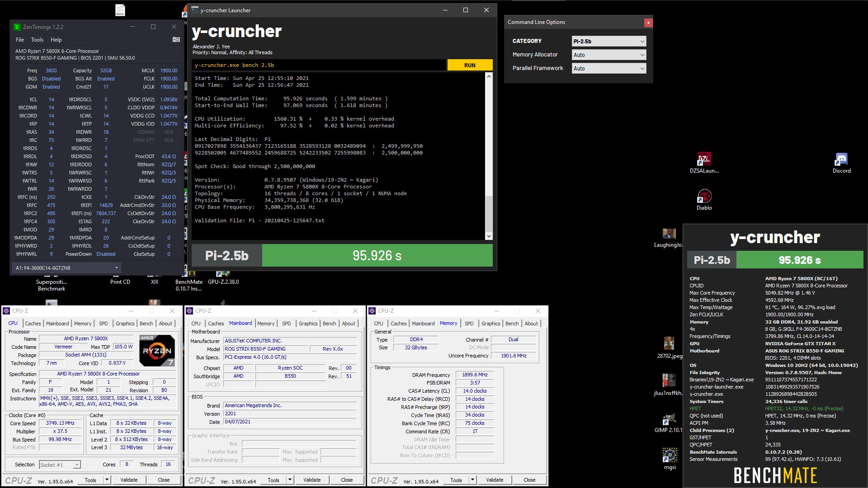The image size is (868, 488).
Task: Open the mgsi desktop icon
Action: pos(670,459)
